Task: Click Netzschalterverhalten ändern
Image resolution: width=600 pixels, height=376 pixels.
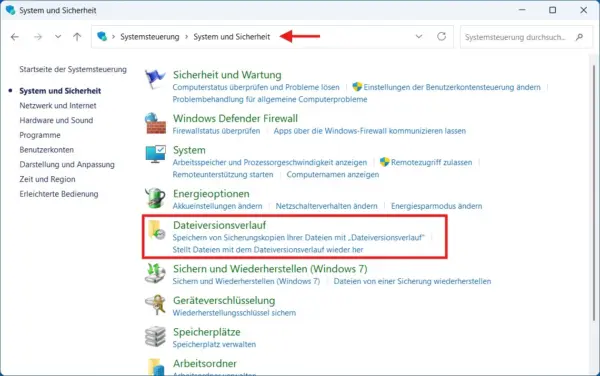Action: [326, 206]
